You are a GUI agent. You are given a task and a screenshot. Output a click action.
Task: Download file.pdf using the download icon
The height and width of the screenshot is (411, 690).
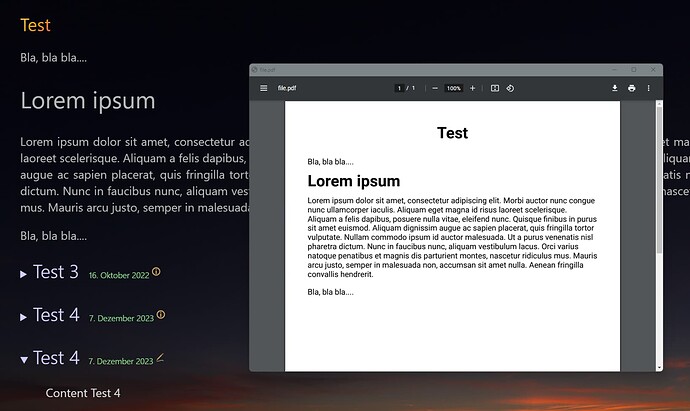point(615,88)
